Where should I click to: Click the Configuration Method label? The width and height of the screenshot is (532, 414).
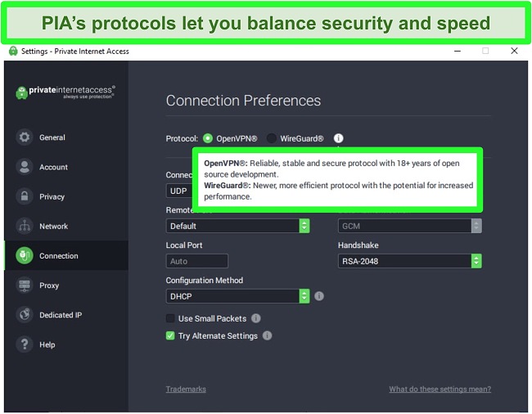coord(205,281)
